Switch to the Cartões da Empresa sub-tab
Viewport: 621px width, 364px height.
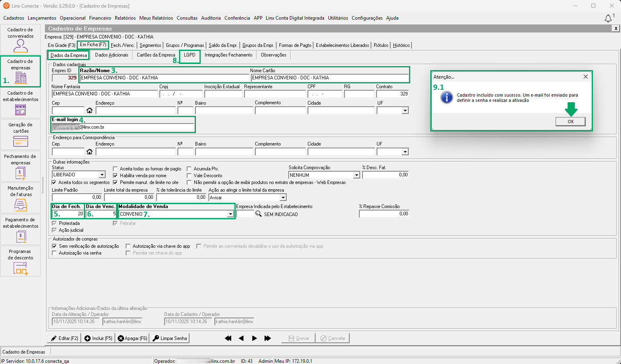pyautogui.click(x=156, y=55)
